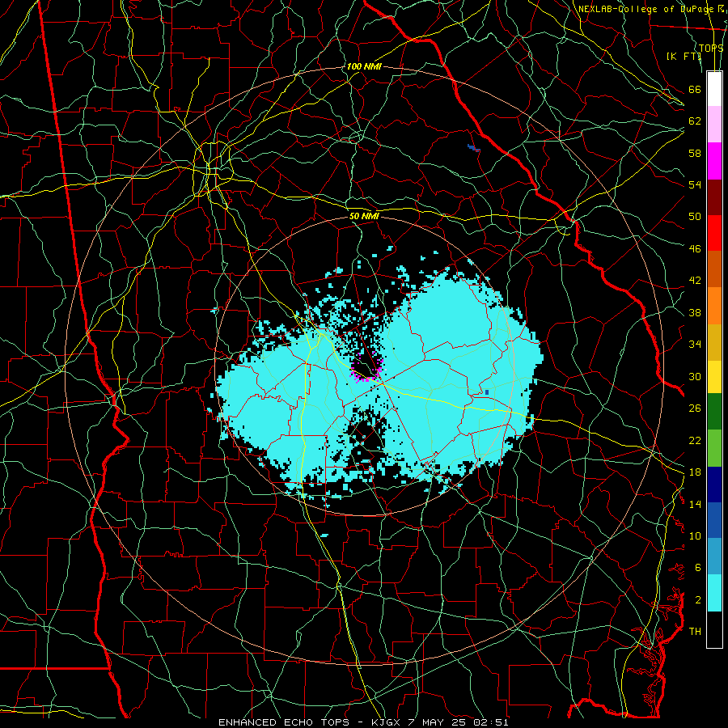Viewport: 728px width, 728px height.
Task: Select the dark green swatch between 26 and 30
Action: (714, 412)
